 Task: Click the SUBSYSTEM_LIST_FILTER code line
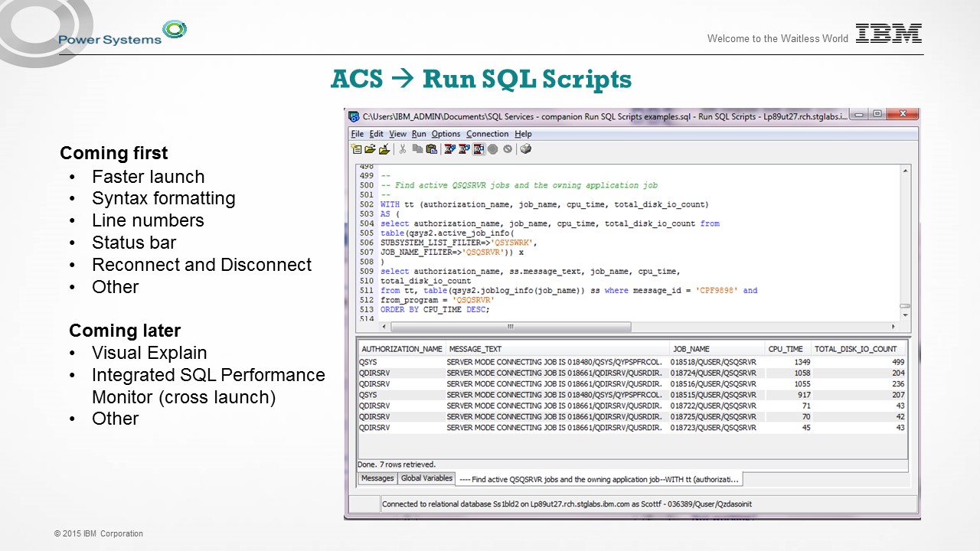[x=459, y=243]
